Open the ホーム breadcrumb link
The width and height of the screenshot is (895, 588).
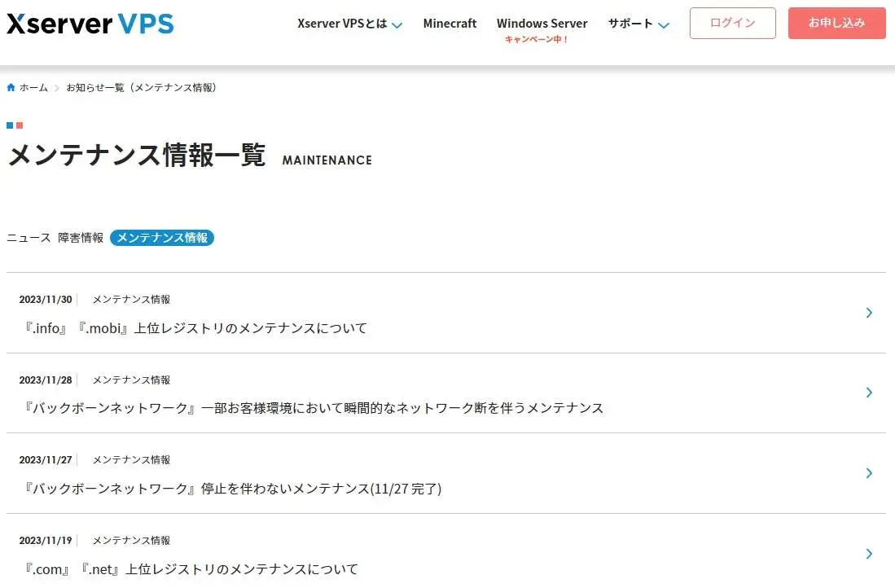click(33, 87)
